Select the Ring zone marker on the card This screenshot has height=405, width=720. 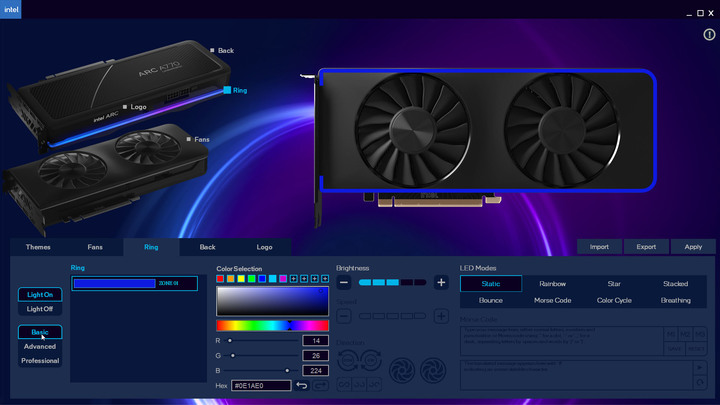pyautogui.click(x=227, y=90)
